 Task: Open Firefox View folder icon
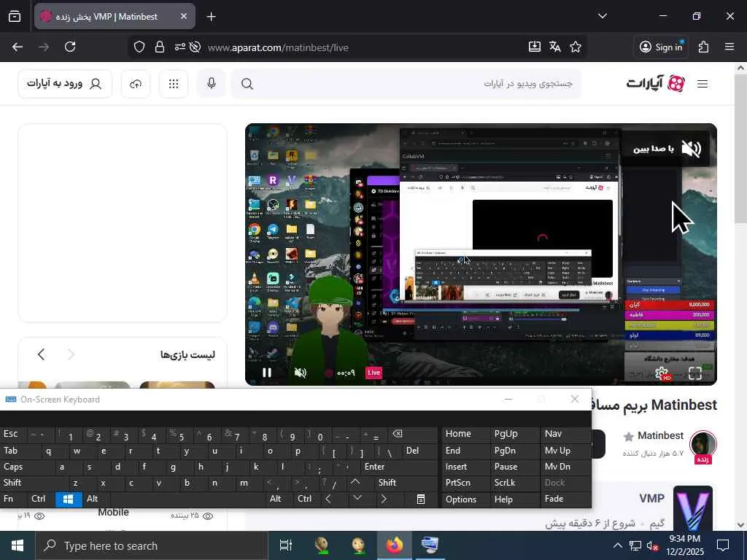15,17
